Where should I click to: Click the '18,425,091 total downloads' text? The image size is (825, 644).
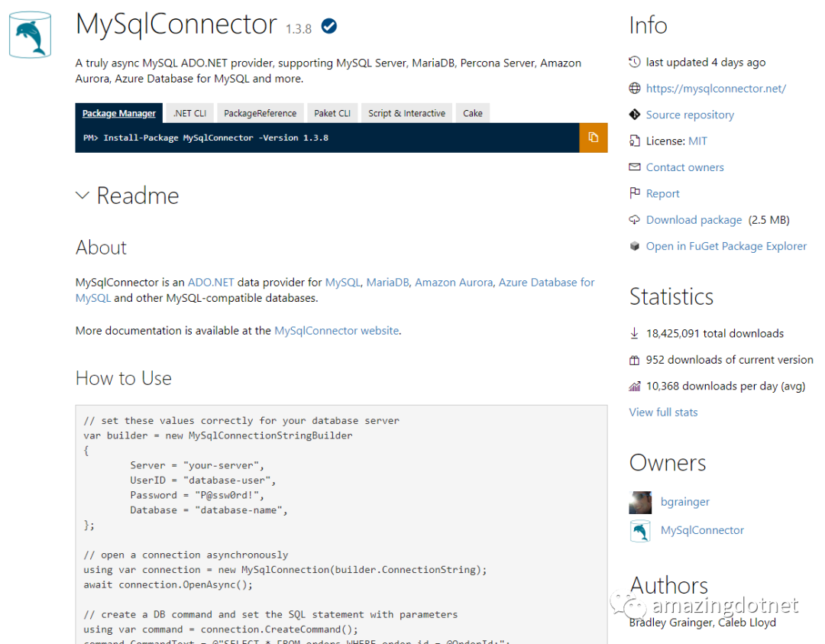[714, 334]
